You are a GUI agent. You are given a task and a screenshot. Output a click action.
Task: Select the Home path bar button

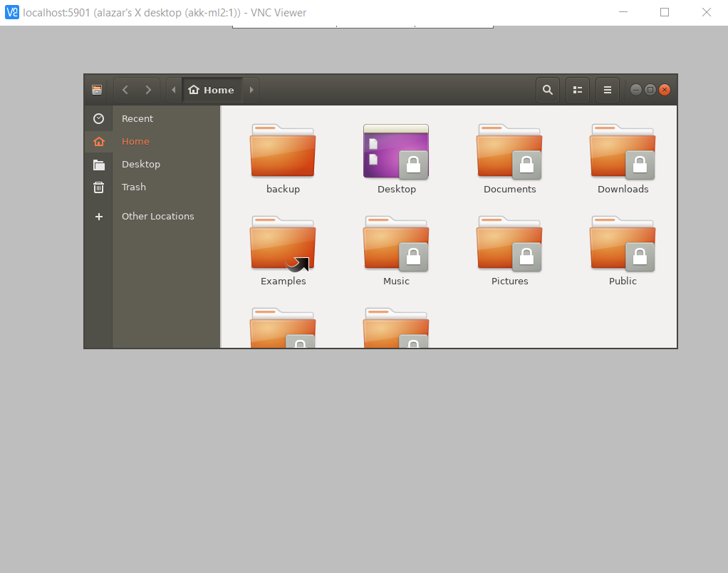[212, 90]
